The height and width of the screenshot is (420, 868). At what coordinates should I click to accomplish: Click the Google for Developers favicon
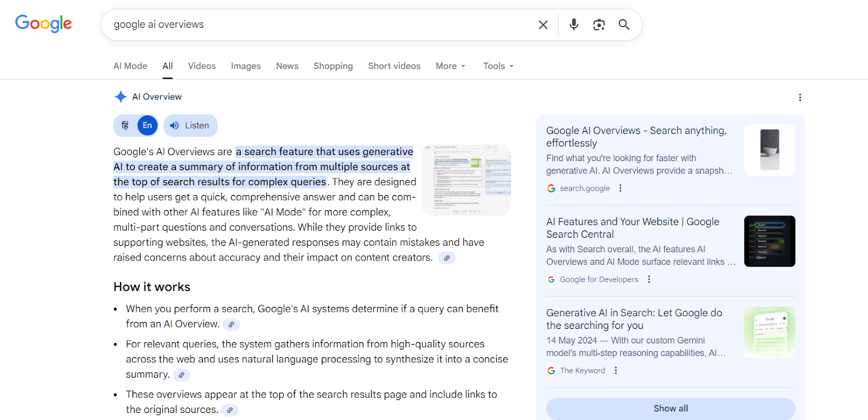click(x=551, y=279)
